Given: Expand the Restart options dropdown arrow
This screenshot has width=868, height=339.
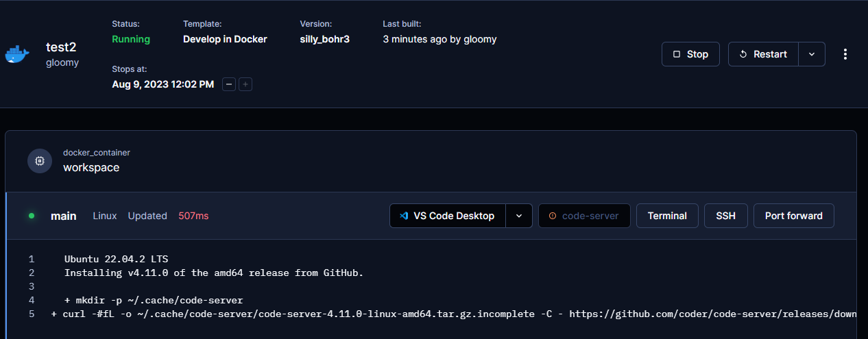Looking at the screenshot, I should pyautogui.click(x=812, y=54).
